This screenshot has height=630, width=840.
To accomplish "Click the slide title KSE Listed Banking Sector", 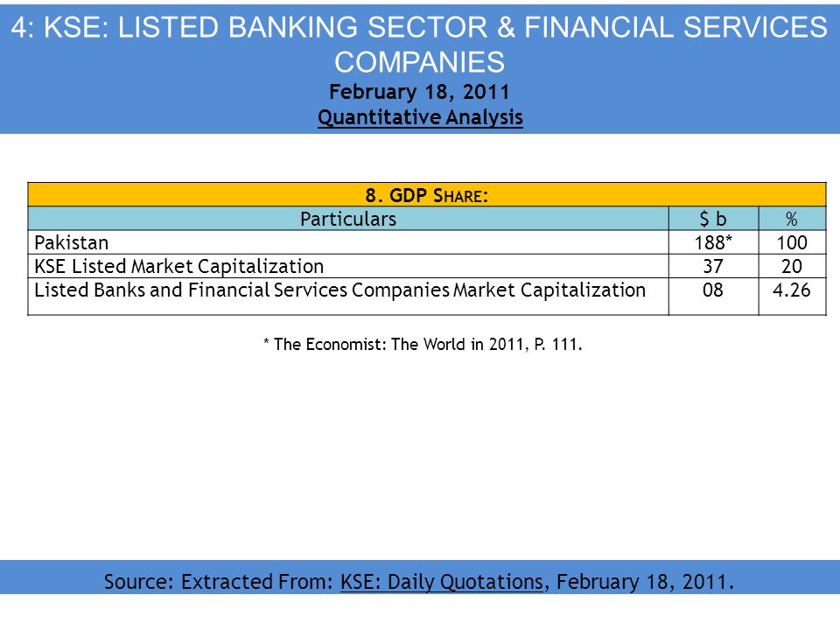I will click(419, 28).
